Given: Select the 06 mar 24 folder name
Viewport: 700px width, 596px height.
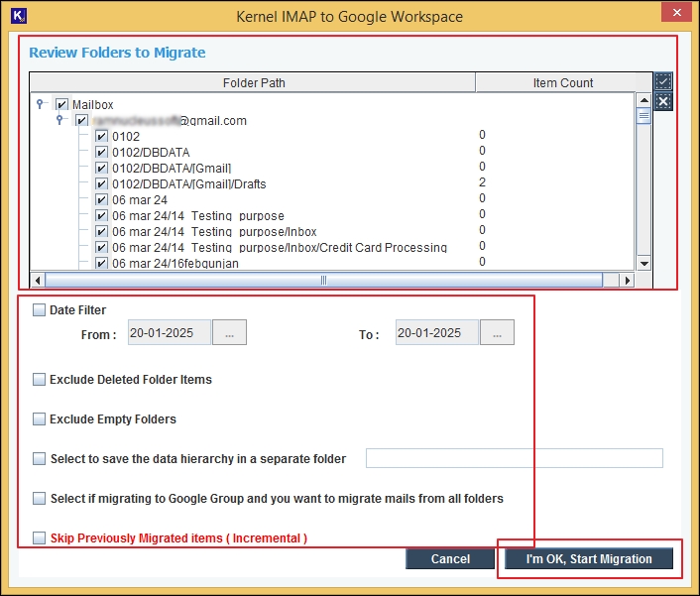Looking at the screenshot, I should [x=140, y=199].
